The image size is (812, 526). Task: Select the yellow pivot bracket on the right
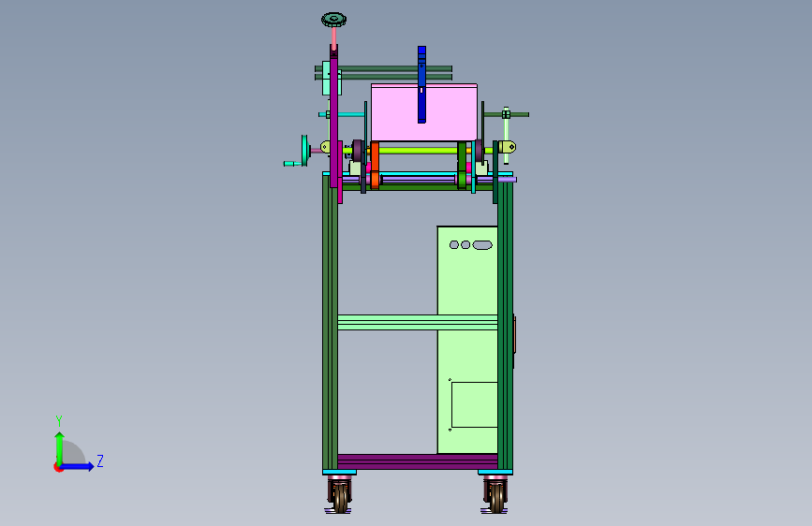tap(509, 147)
